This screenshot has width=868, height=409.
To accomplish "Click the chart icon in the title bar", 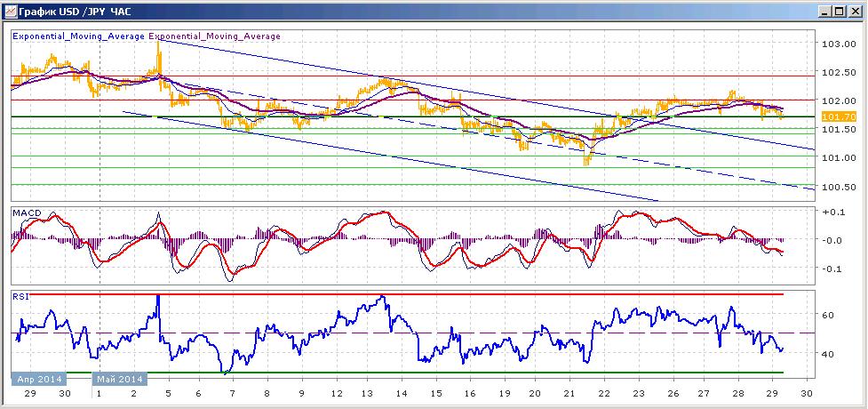I will (9, 11).
